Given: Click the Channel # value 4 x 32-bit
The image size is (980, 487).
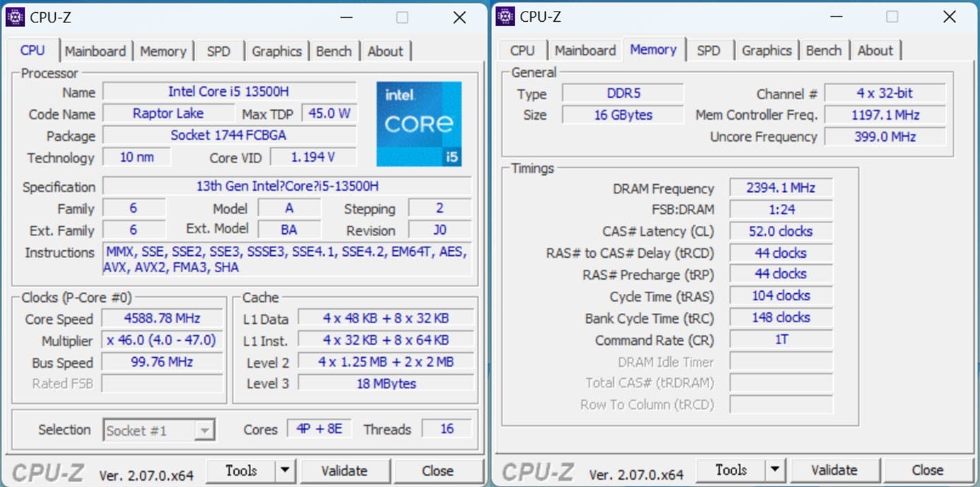Looking at the screenshot, I should [885, 93].
